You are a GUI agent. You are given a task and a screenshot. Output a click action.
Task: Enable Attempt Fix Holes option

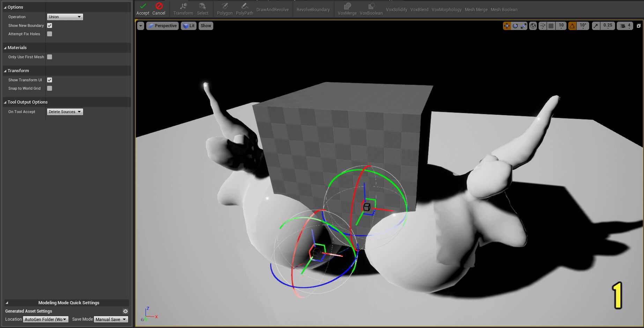50,34
